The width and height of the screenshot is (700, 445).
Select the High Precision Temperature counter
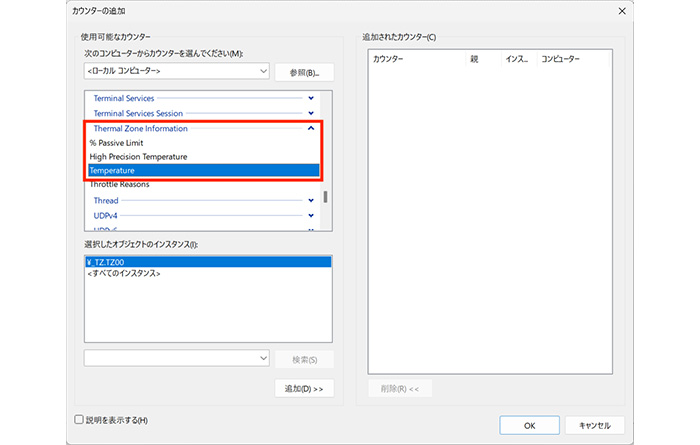tap(138, 157)
